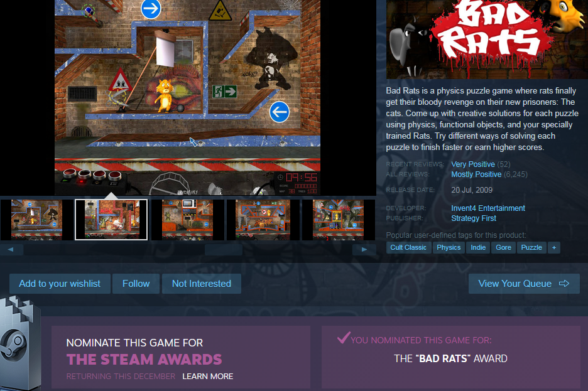588x391 pixels.
Task: Click the Bad Rats game description paragraph
Action: pyautogui.click(x=481, y=119)
